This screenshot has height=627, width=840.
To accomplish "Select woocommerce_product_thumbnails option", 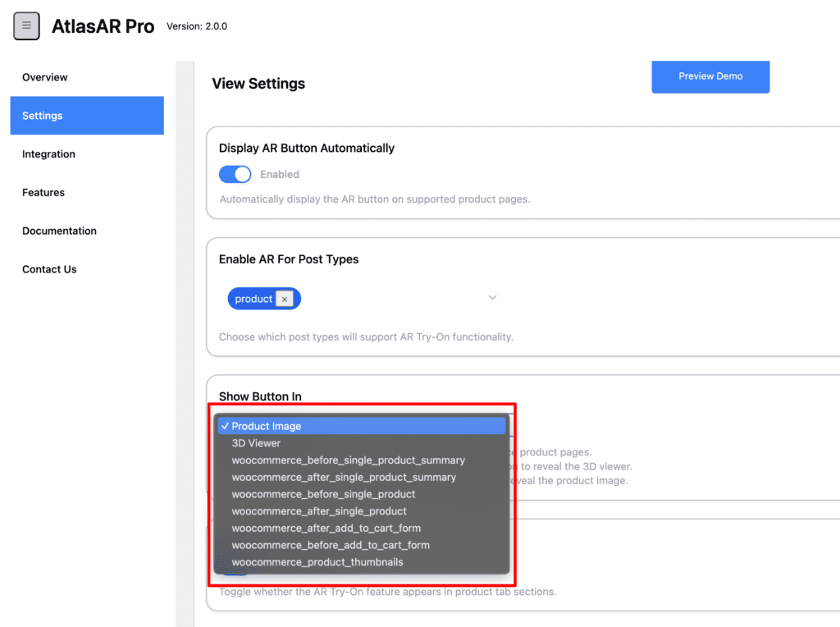I will tap(317, 562).
